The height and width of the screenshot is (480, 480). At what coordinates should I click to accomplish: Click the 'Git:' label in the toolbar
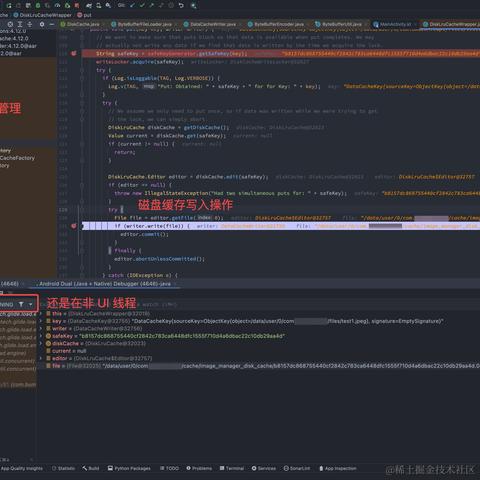coord(121,5)
